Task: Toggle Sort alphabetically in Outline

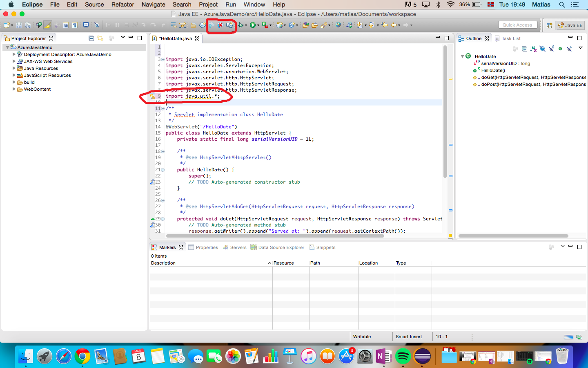Action: [533, 49]
